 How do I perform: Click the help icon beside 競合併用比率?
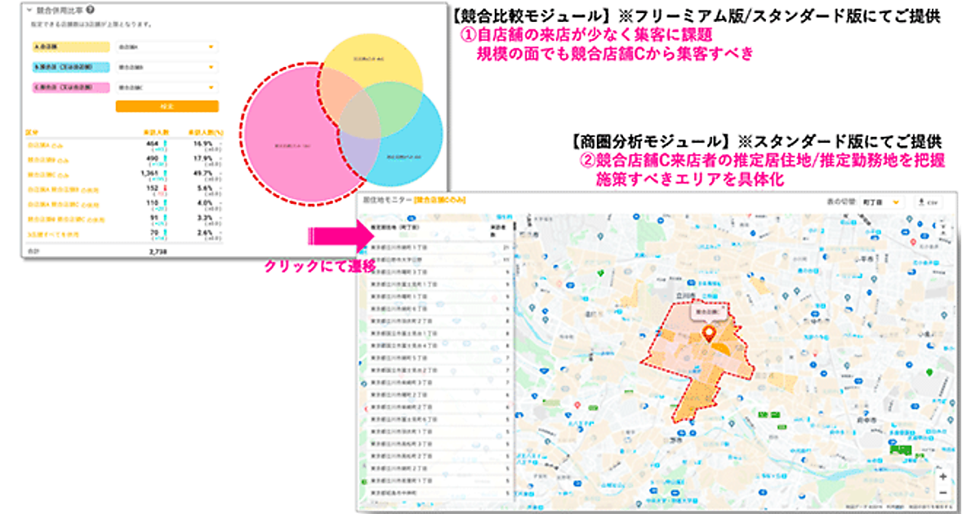coord(88,11)
